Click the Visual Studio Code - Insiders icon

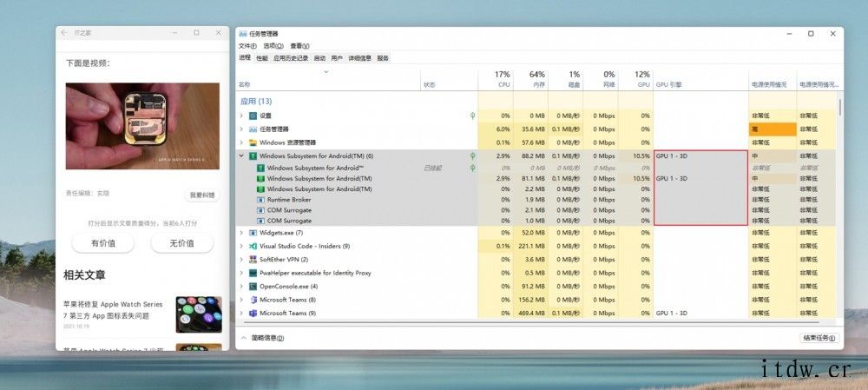coord(253,246)
